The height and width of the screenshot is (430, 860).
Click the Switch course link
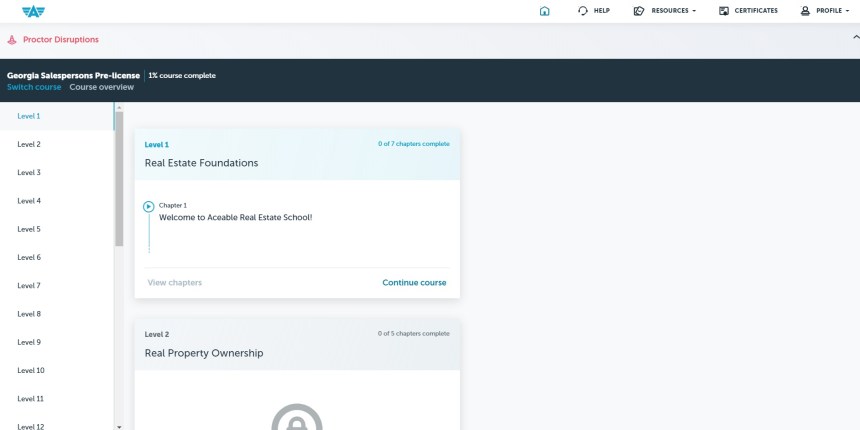click(x=34, y=87)
